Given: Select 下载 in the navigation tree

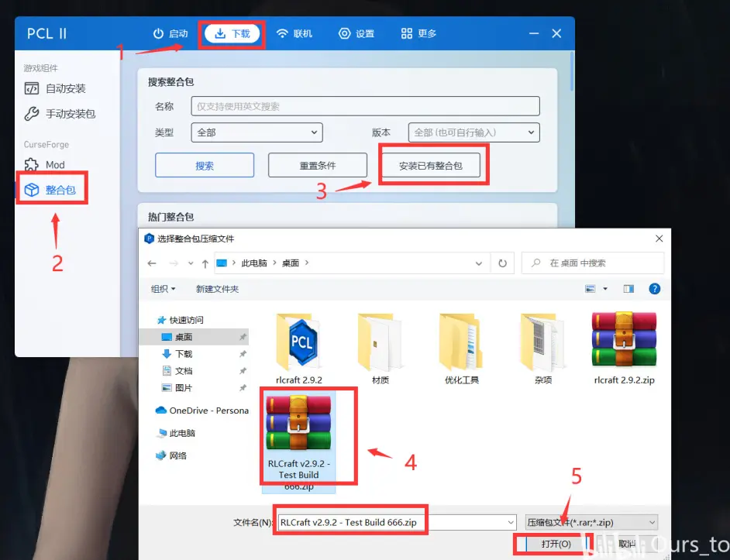Looking at the screenshot, I should coord(177,354).
